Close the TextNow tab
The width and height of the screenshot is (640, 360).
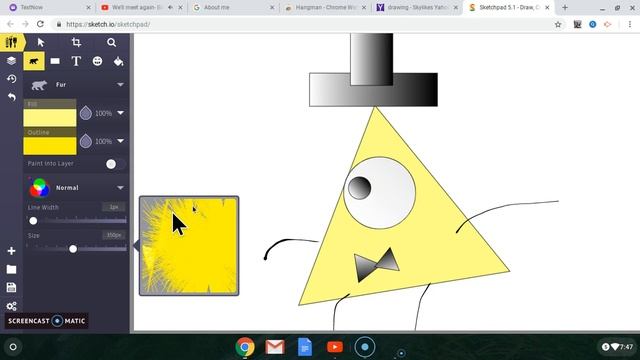coord(89,7)
